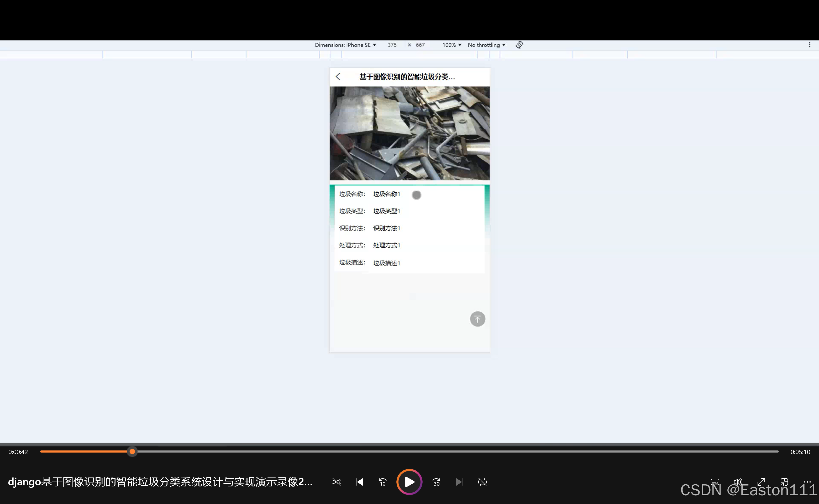Open the subtitles and captions menu
The width and height of the screenshot is (819, 504).
tap(715, 482)
